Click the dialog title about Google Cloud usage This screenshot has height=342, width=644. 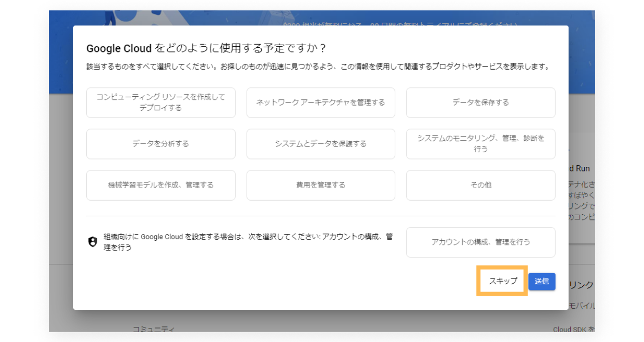click(206, 48)
